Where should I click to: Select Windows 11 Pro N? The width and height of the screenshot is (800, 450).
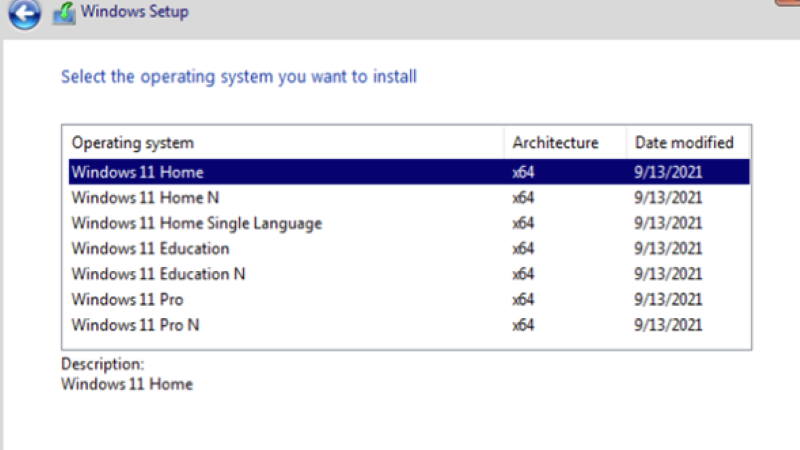pyautogui.click(x=409, y=325)
